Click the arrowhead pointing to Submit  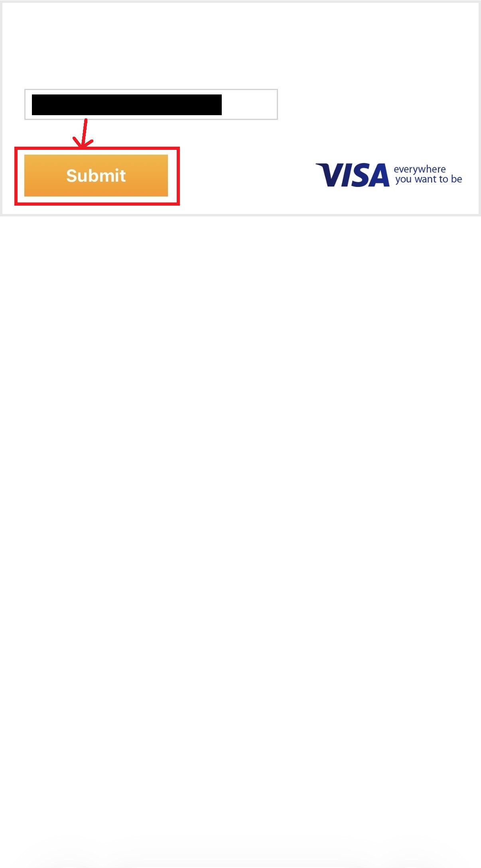pyautogui.click(x=82, y=143)
